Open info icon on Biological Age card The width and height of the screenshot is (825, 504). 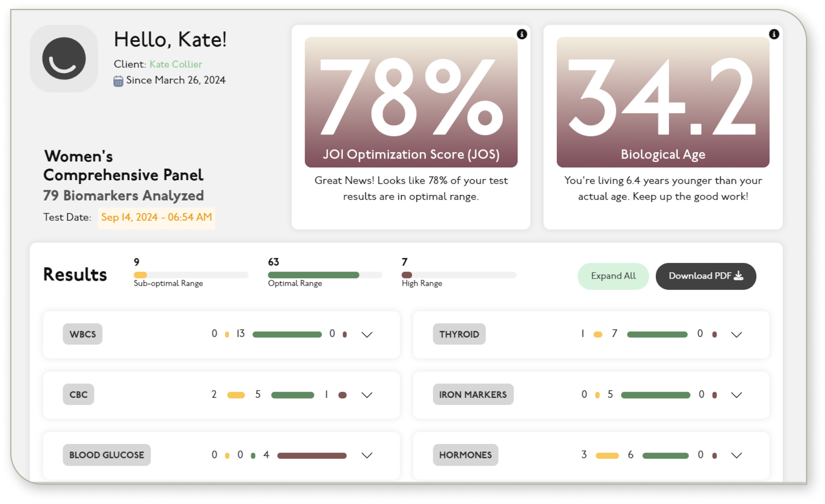(x=774, y=34)
